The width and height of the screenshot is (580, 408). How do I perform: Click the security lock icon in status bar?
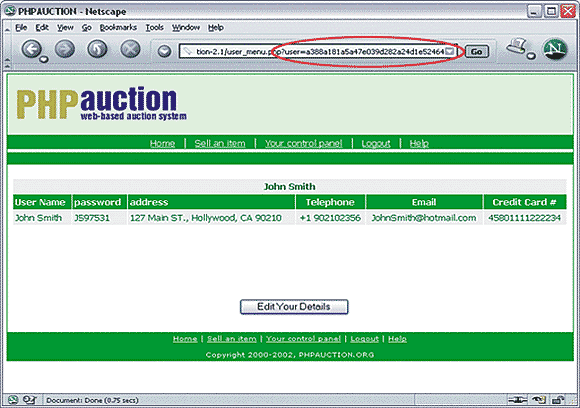[557, 399]
